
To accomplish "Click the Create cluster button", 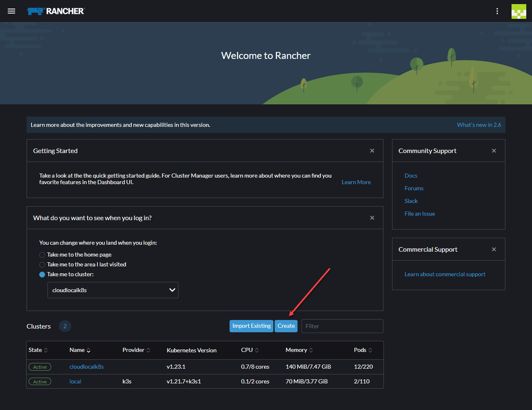I will pyautogui.click(x=286, y=326).
